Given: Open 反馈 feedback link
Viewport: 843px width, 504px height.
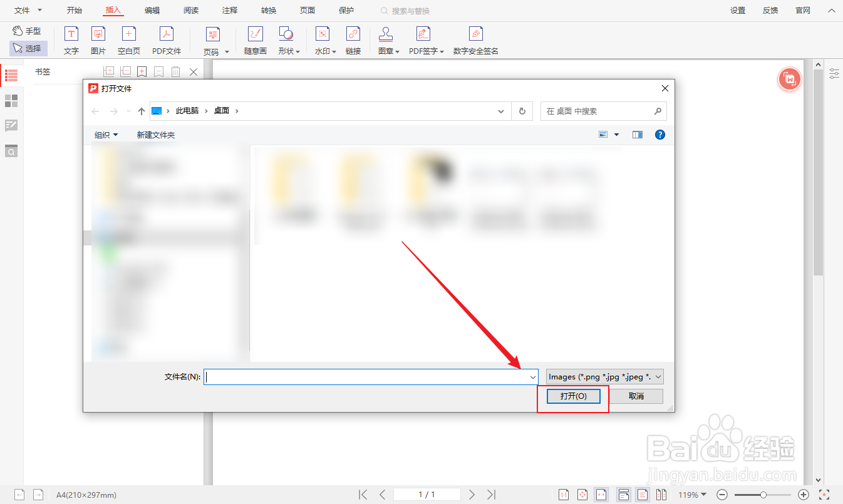Looking at the screenshot, I should pos(770,11).
